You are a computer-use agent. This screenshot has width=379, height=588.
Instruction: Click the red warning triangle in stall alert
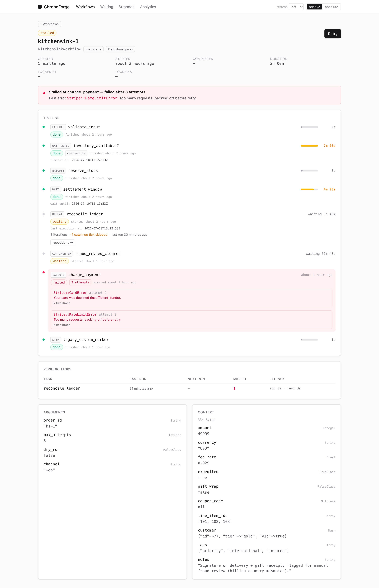click(44, 93)
